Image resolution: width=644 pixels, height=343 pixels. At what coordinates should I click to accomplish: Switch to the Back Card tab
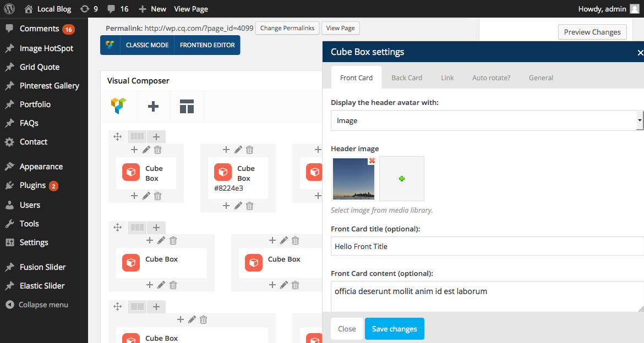[x=407, y=78]
